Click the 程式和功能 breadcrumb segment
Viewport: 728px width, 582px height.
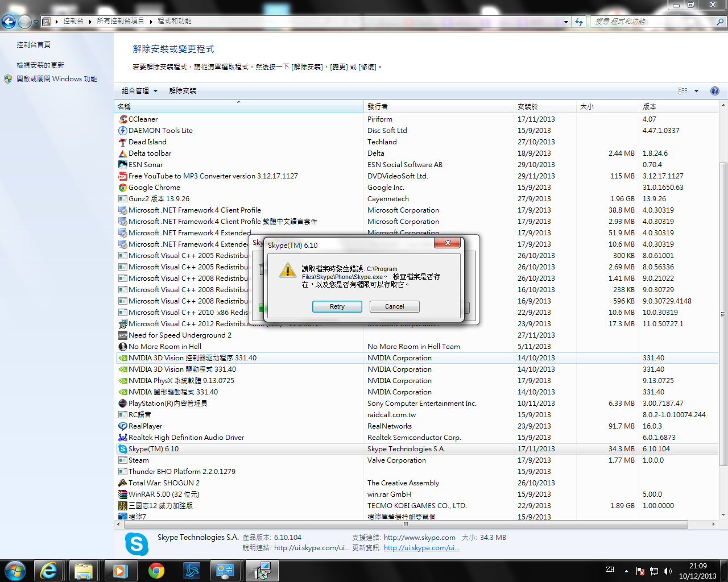click(x=174, y=21)
